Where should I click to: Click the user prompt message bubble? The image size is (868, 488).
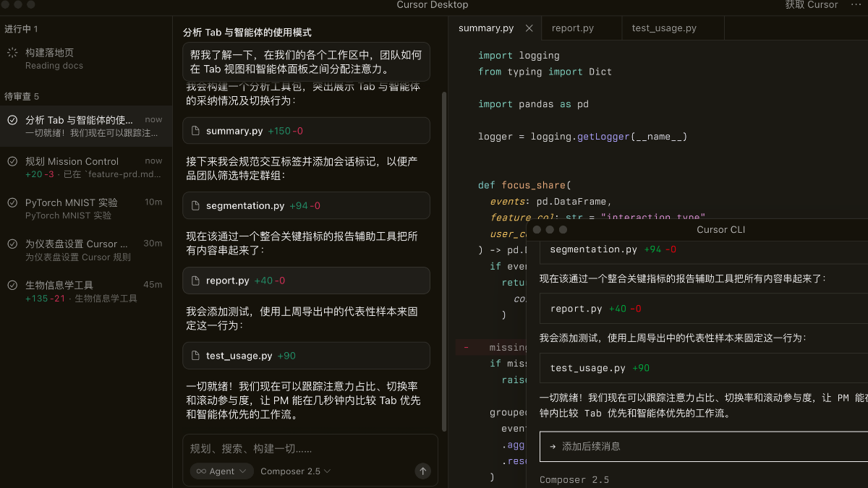click(x=306, y=61)
